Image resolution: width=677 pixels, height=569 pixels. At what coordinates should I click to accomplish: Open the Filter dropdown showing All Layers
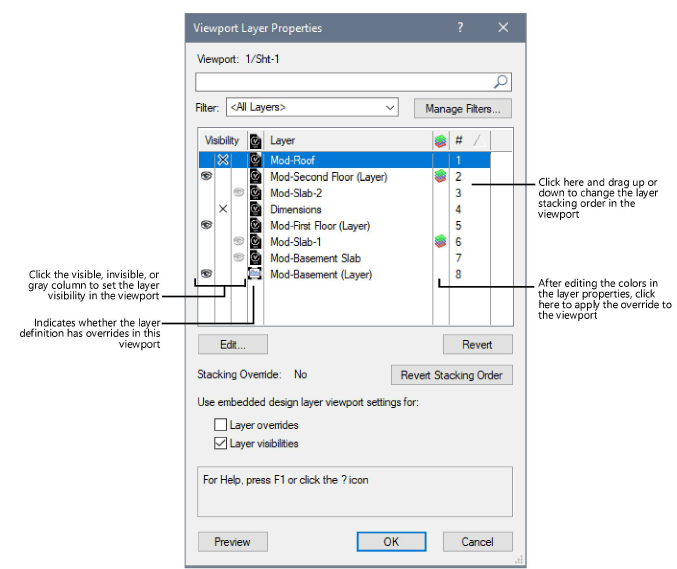tap(312, 107)
